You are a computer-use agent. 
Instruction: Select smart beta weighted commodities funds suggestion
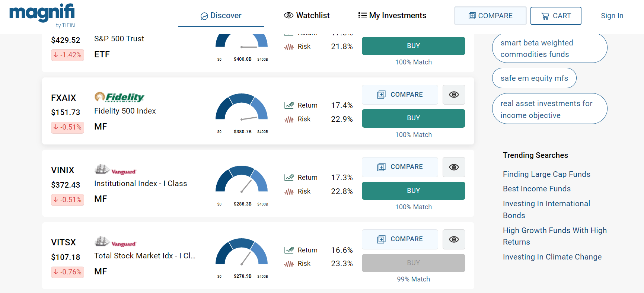pos(549,48)
